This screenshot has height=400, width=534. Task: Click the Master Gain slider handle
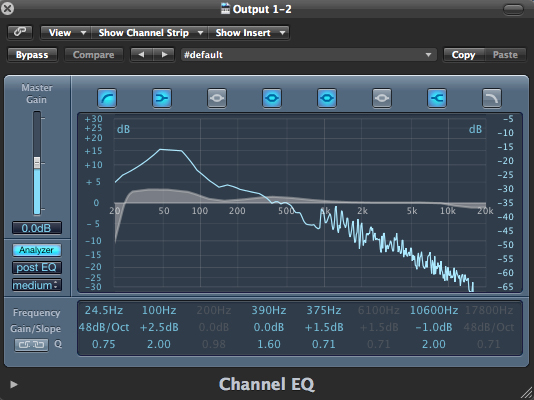point(37,163)
